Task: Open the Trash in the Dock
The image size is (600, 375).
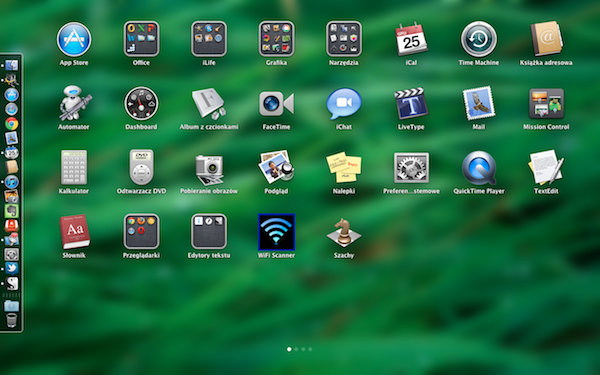Action: click(x=11, y=320)
